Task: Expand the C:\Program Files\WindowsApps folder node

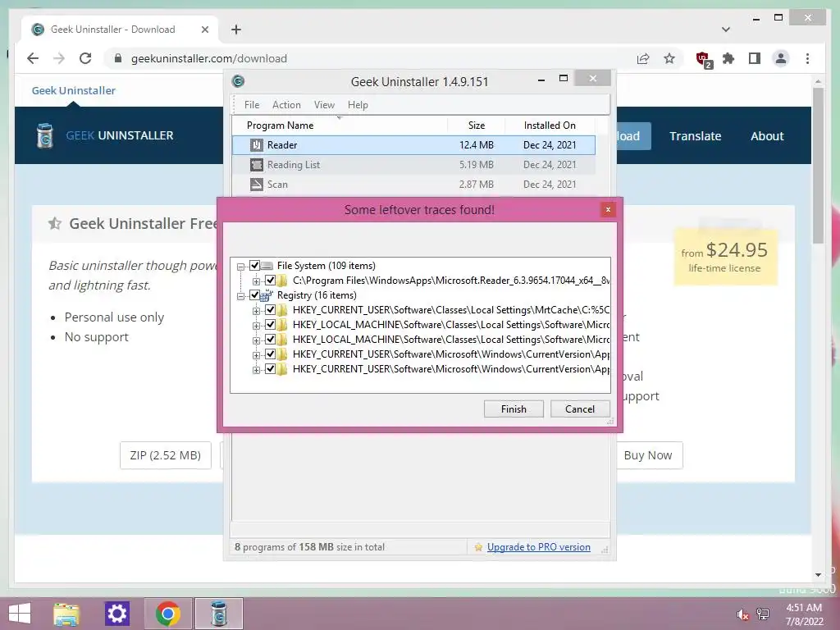Action: click(256, 281)
